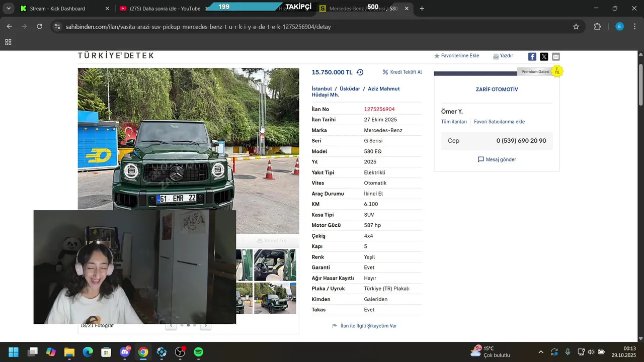Share listing via email envelope icon

pos(556,56)
